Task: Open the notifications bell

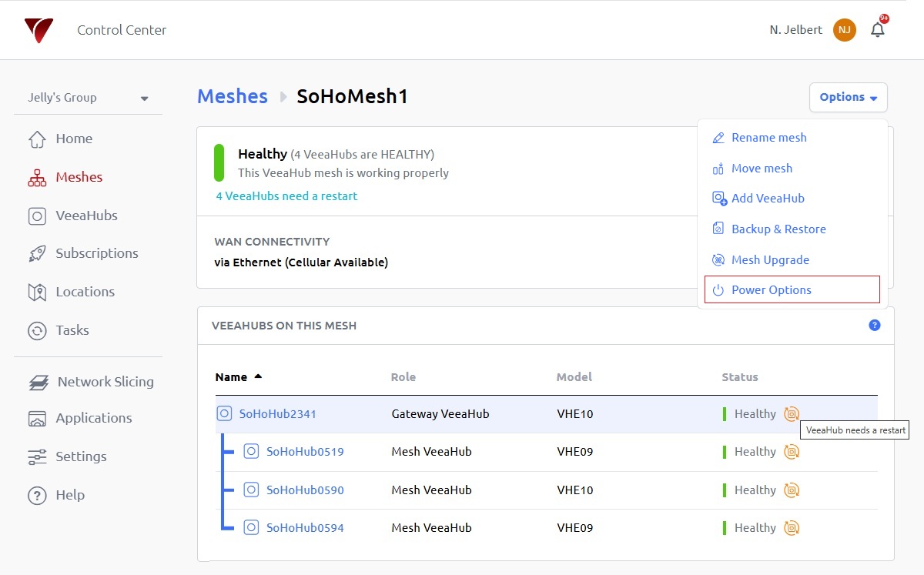Action: point(878,29)
